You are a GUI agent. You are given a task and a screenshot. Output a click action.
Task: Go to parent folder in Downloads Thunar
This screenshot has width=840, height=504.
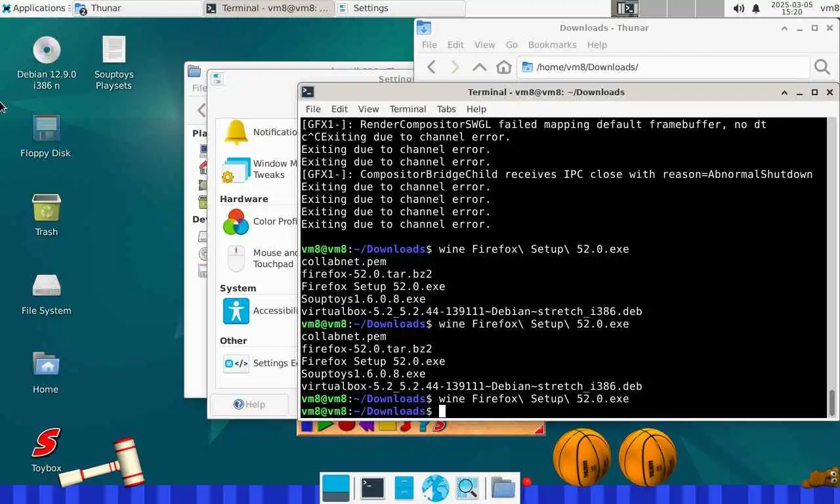point(480,67)
